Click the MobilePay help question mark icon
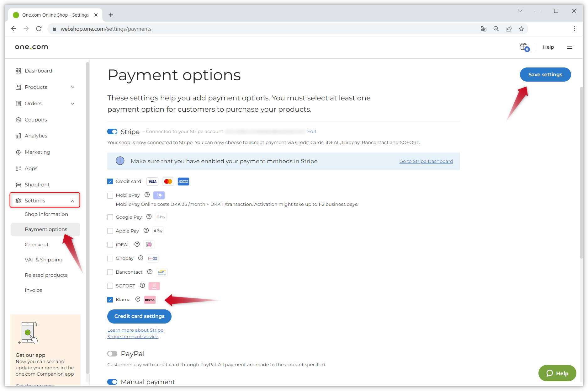Image resolution: width=588 pixels, height=391 pixels. [x=147, y=195]
